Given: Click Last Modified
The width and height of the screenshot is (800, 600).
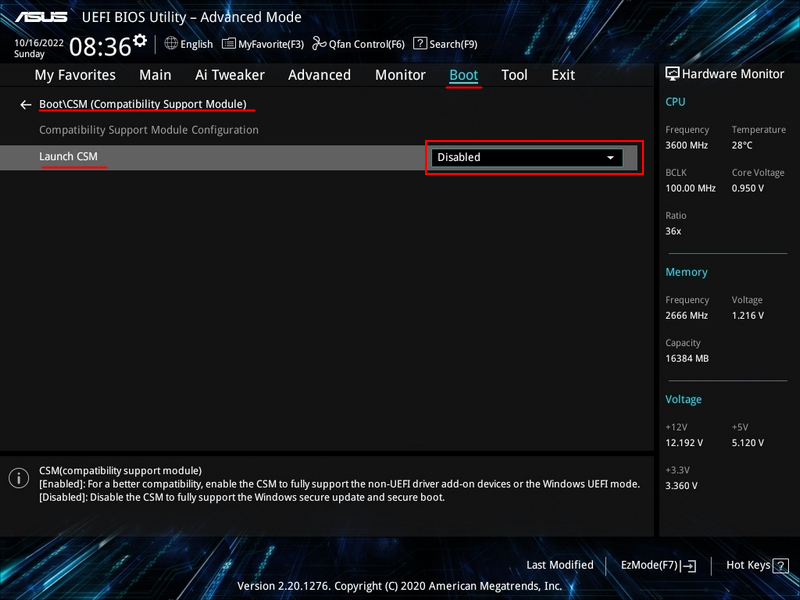Looking at the screenshot, I should click(x=560, y=565).
